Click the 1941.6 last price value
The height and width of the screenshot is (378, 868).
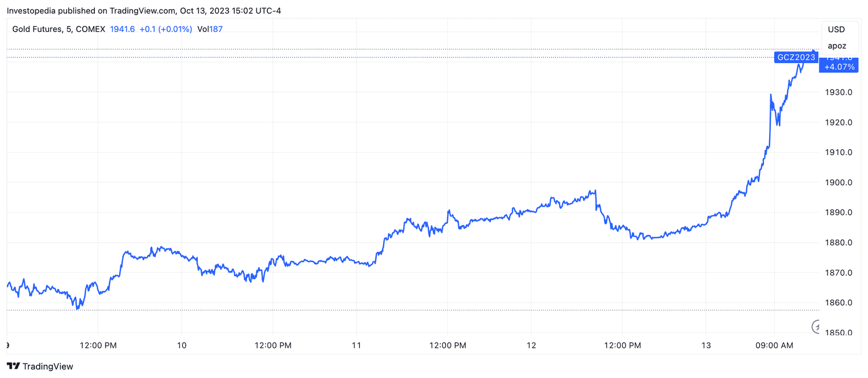click(x=122, y=29)
